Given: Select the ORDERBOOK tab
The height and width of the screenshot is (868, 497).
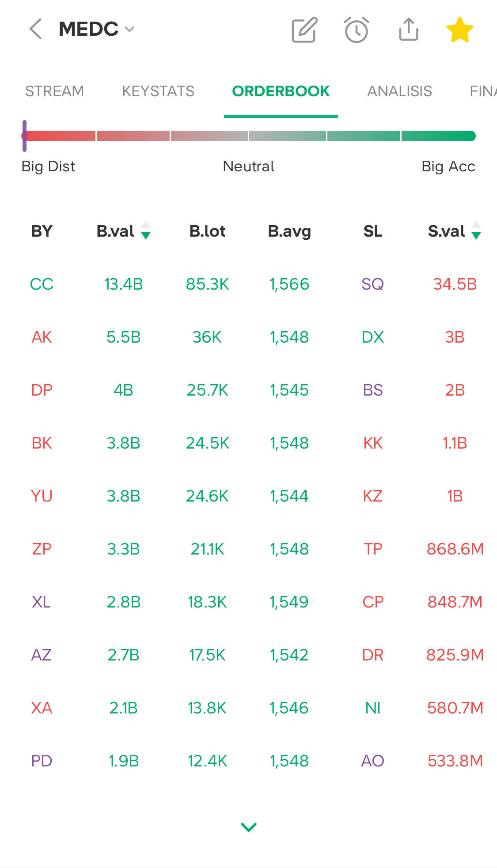Looking at the screenshot, I should point(281,91).
